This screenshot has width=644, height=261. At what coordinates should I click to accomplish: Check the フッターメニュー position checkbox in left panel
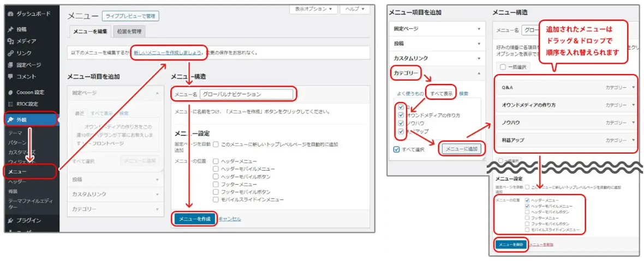tap(216, 184)
